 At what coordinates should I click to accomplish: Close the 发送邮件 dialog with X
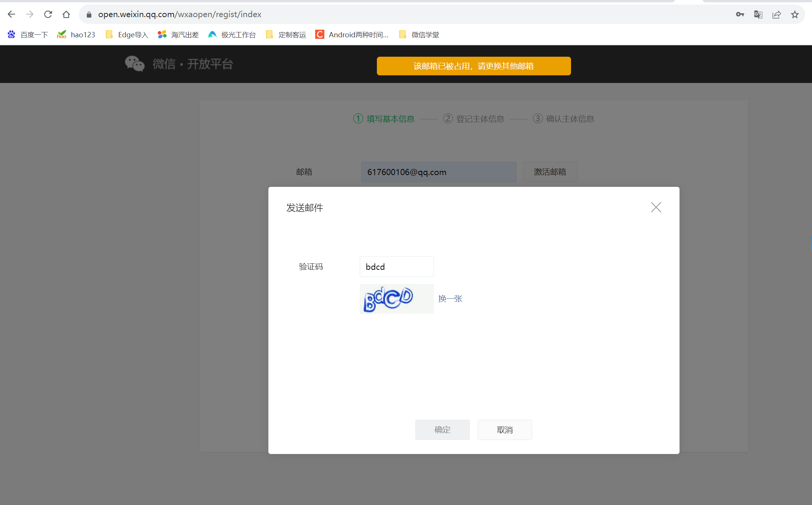point(656,207)
